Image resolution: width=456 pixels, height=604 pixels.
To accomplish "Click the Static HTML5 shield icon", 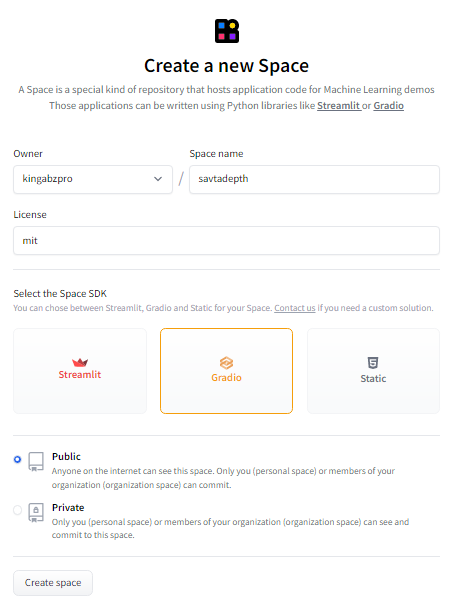I will tap(373, 363).
